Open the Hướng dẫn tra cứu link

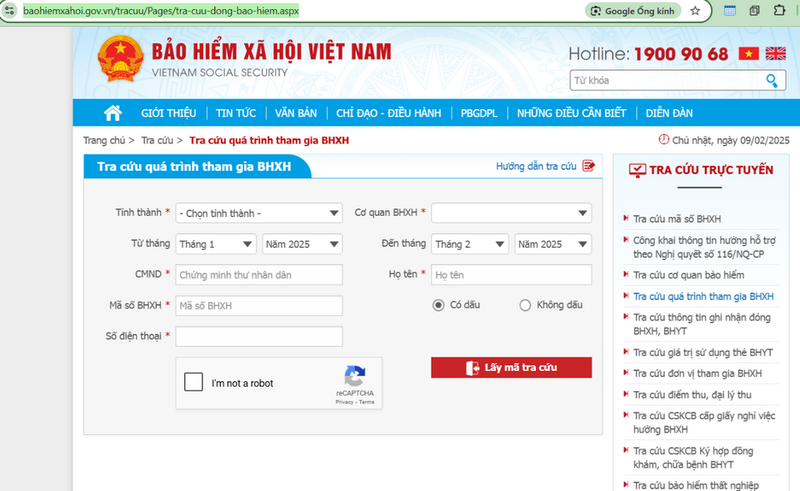click(x=536, y=166)
